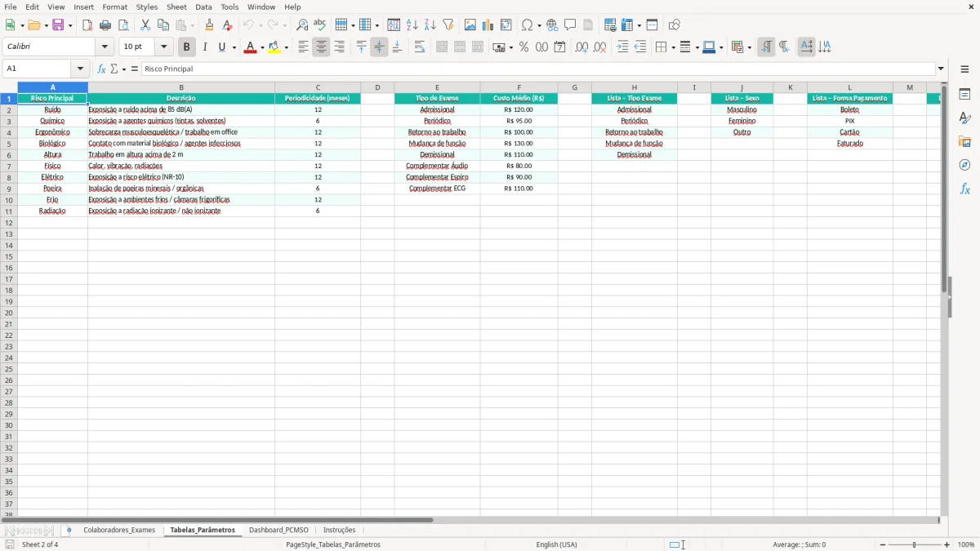The width and height of the screenshot is (980, 551).
Task: Click the Print icon
Action: [x=105, y=25]
